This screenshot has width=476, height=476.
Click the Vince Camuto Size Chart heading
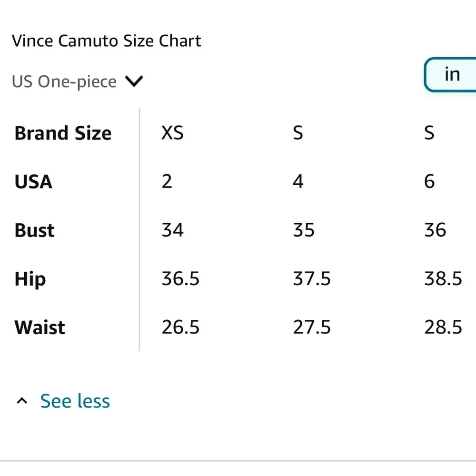tap(106, 41)
